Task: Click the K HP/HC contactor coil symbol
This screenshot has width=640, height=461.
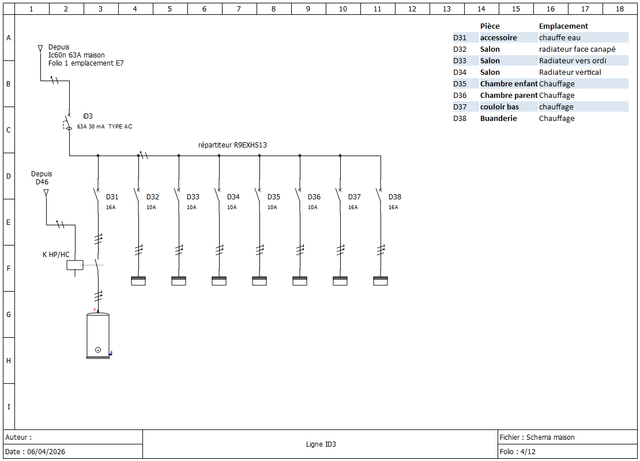Action: 75,265
